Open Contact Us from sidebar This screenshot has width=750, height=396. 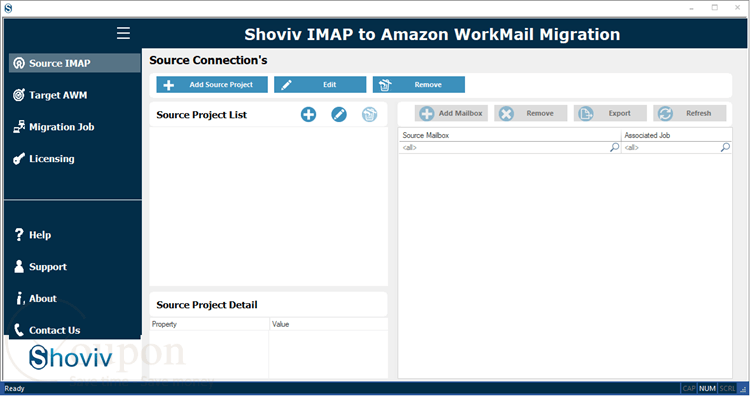tap(55, 330)
